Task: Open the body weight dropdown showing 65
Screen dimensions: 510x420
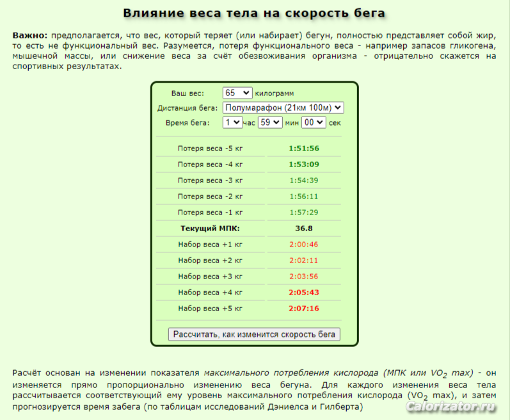Action: pos(237,93)
